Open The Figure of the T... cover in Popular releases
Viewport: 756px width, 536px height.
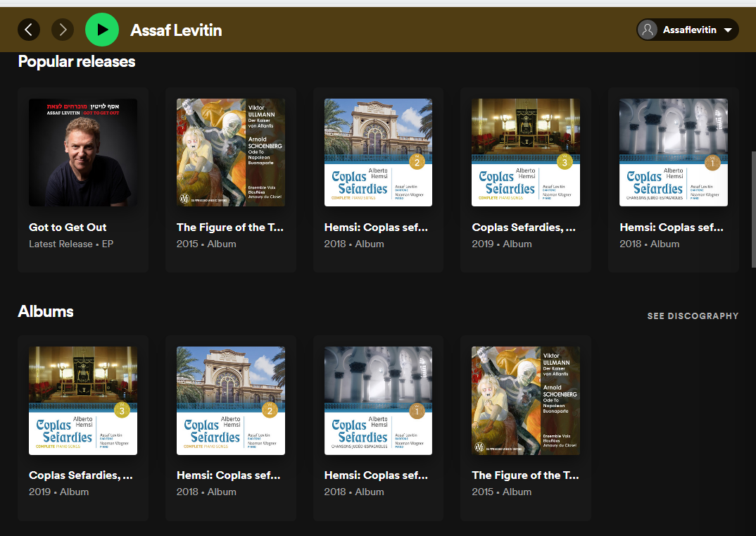pyautogui.click(x=230, y=152)
